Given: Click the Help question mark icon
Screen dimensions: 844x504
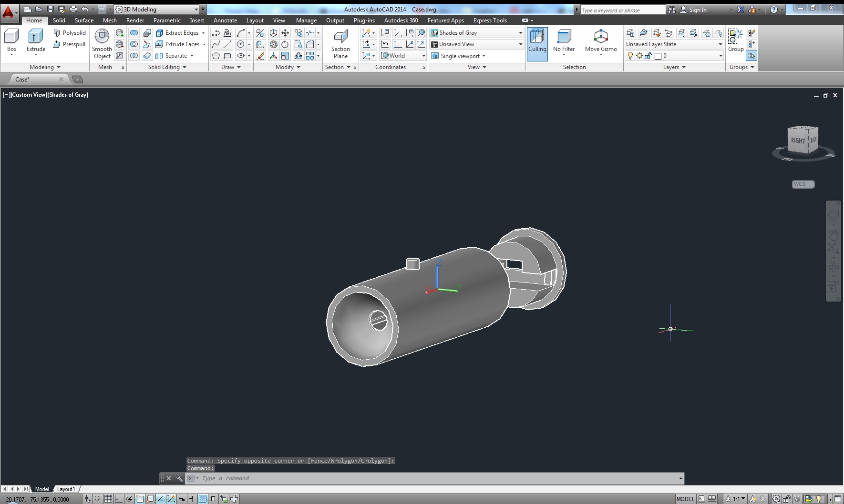Looking at the screenshot, I should coord(774,10).
